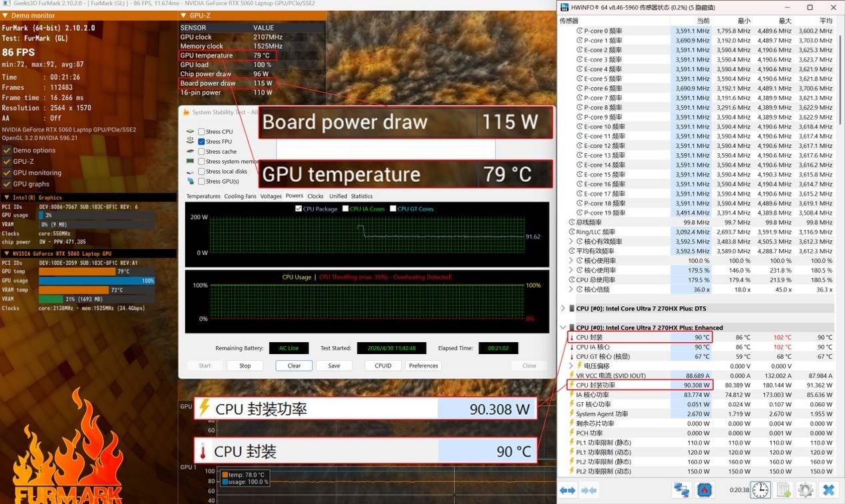Click FurMark icon in window title bar
This screenshot has width=845, height=504.
pyautogui.click(x=6, y=4)
